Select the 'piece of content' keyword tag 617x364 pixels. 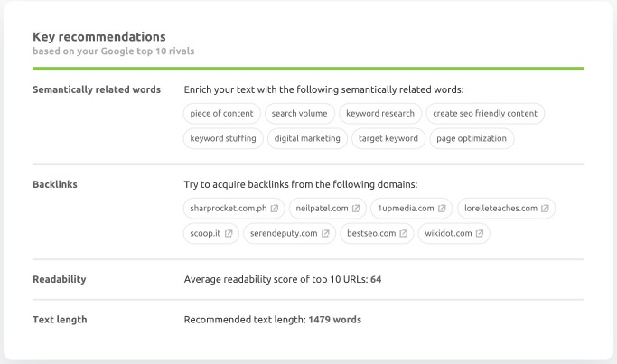click(x=222, y=113)
